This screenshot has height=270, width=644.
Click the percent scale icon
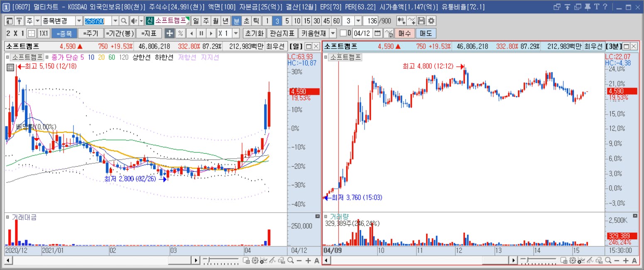(181, 33)
